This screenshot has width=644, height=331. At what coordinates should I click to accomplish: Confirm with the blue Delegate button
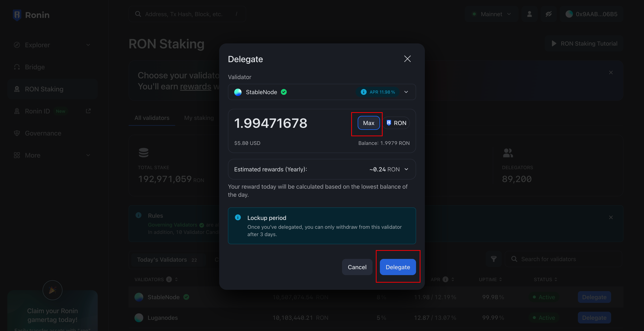click(398, 267)
